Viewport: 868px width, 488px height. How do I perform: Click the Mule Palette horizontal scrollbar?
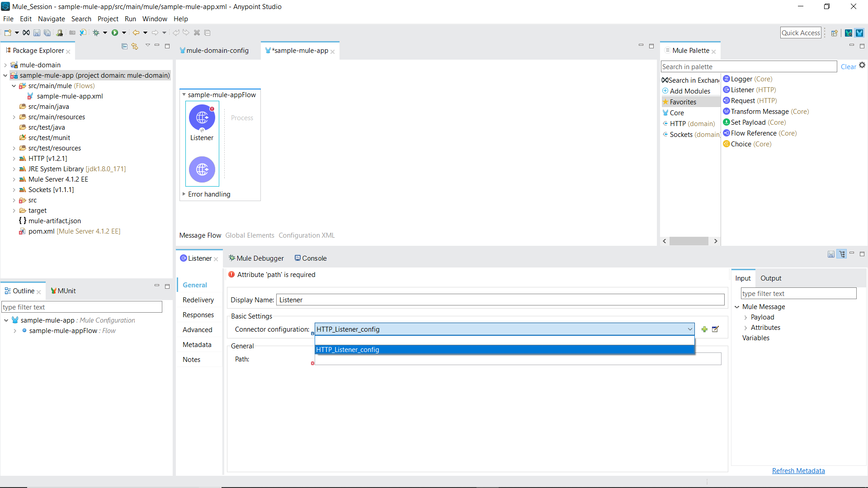(x=689, y=241)
